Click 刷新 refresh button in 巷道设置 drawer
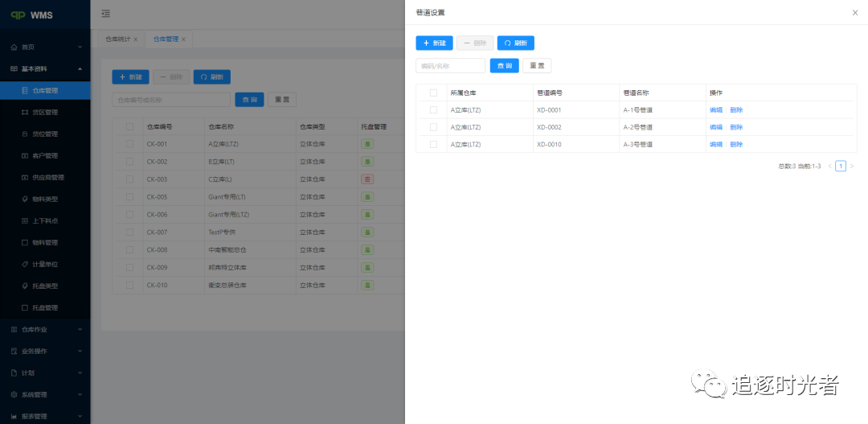Screen dimensions: 868x424 click(x=515, y=43)
